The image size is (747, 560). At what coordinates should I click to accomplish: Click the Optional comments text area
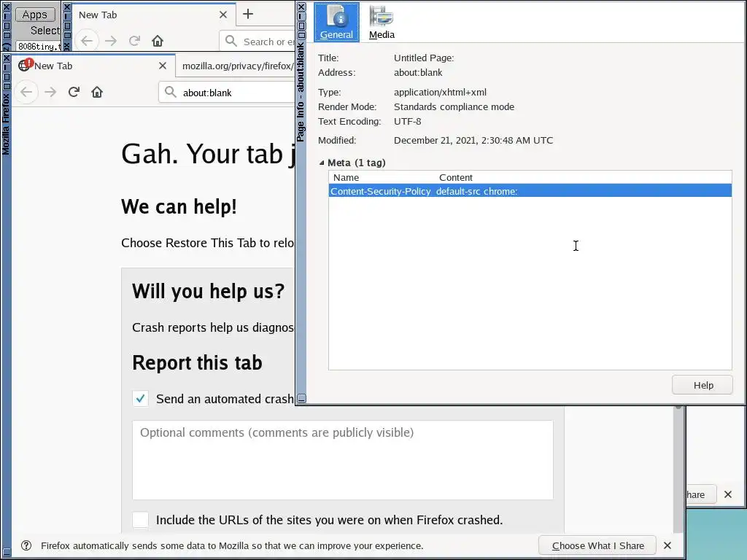click(x=343, y=459)
